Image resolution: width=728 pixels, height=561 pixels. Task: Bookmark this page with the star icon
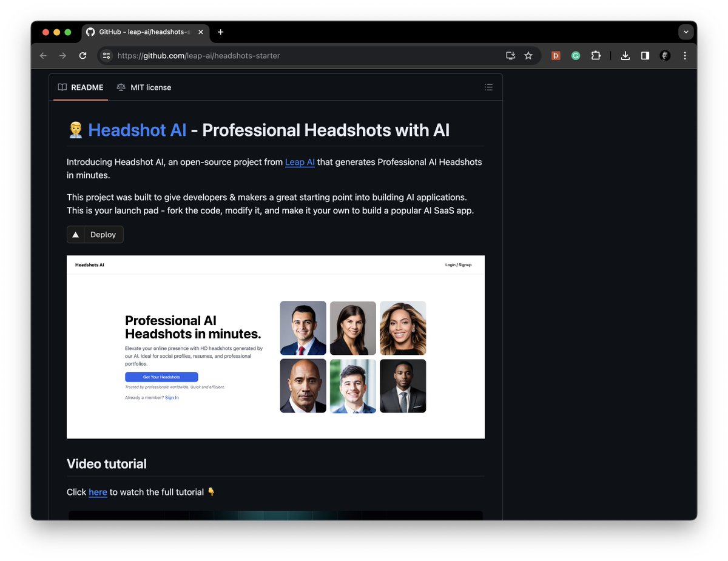tap(528, 56)
